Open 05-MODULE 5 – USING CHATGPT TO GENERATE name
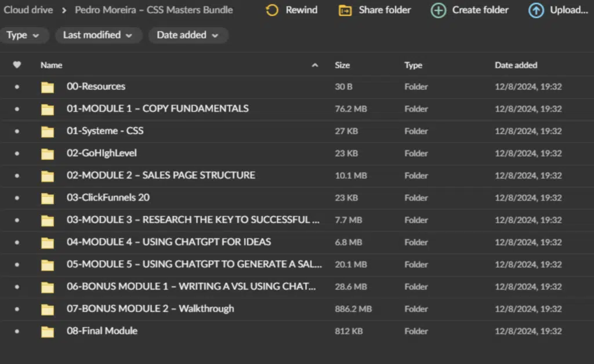The width and height of the screenshot is (594, 364). point(194,264)
